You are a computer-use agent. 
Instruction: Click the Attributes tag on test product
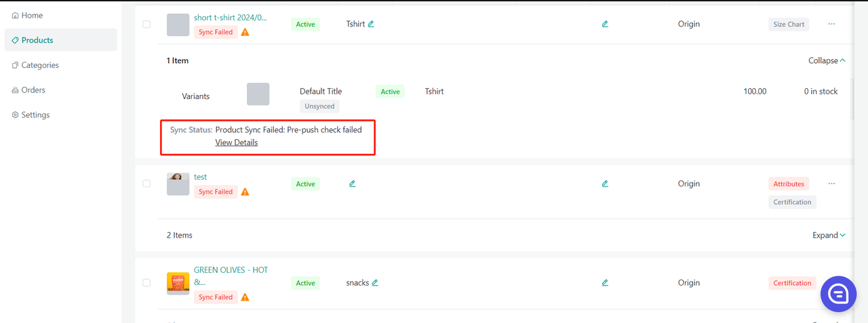(x=789, y=184)
